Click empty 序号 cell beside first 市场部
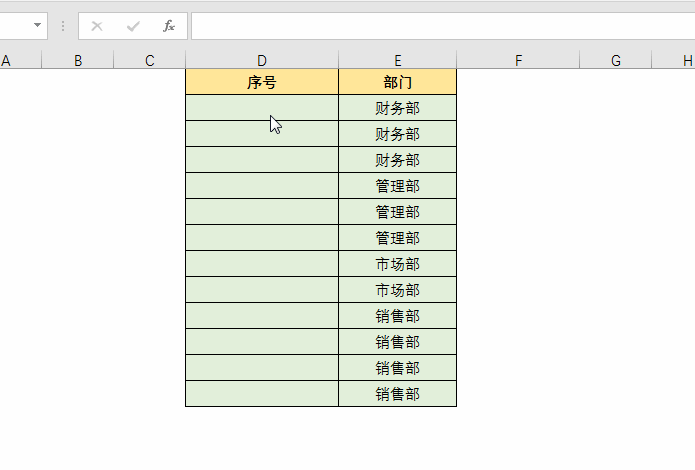This screenshot has width=695, height=470. pyautogui.click(x=262, y=264)
